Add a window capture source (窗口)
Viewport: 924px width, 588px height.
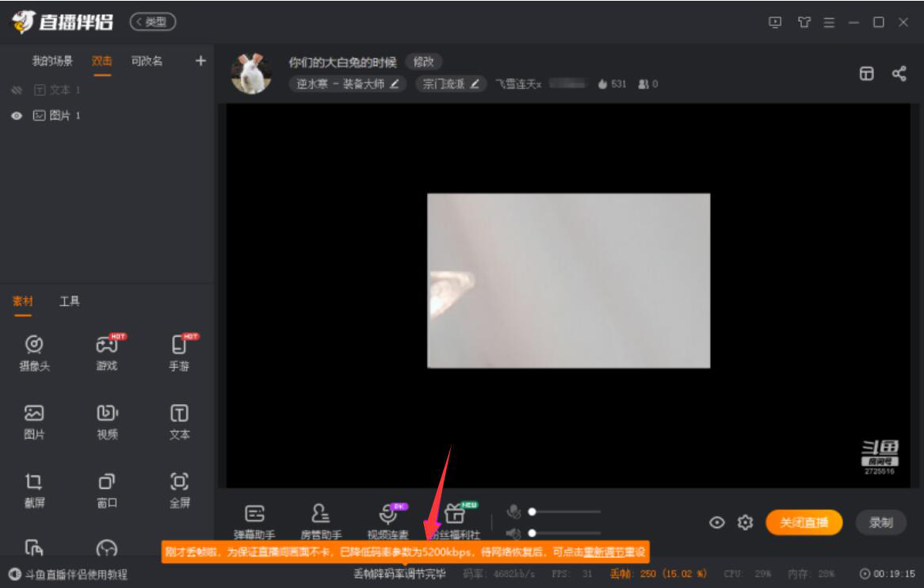click(x=107, y=491)
